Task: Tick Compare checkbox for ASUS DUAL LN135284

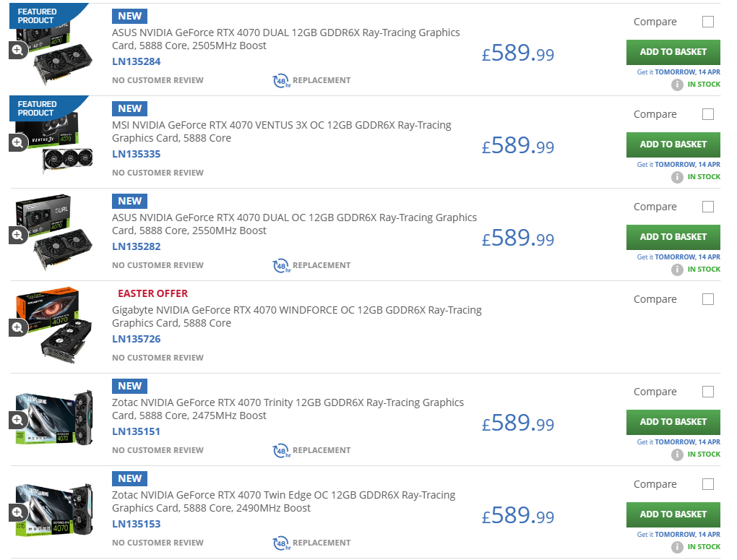Action: [x=708, y=22]
